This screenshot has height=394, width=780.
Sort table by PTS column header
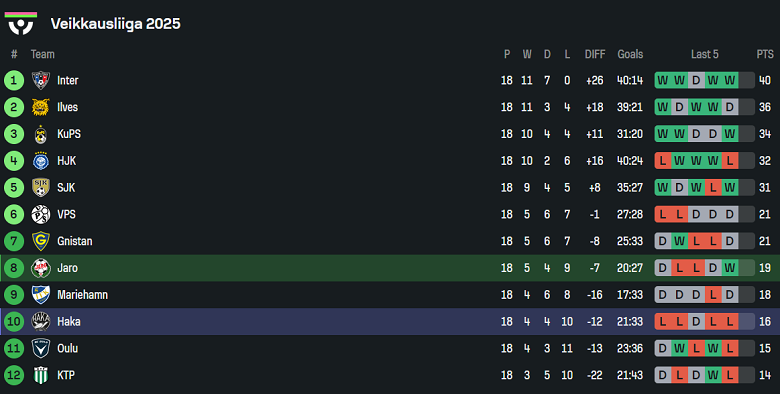point(765,54)
